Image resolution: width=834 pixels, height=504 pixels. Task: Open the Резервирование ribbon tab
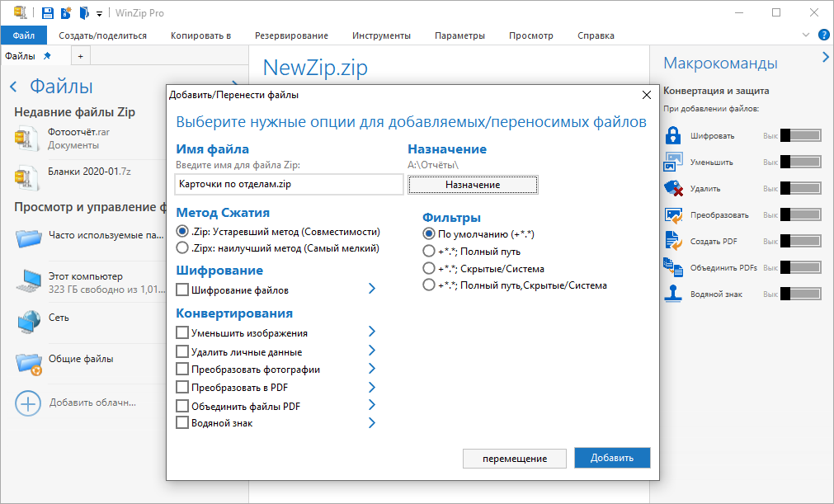coord(291,35)
